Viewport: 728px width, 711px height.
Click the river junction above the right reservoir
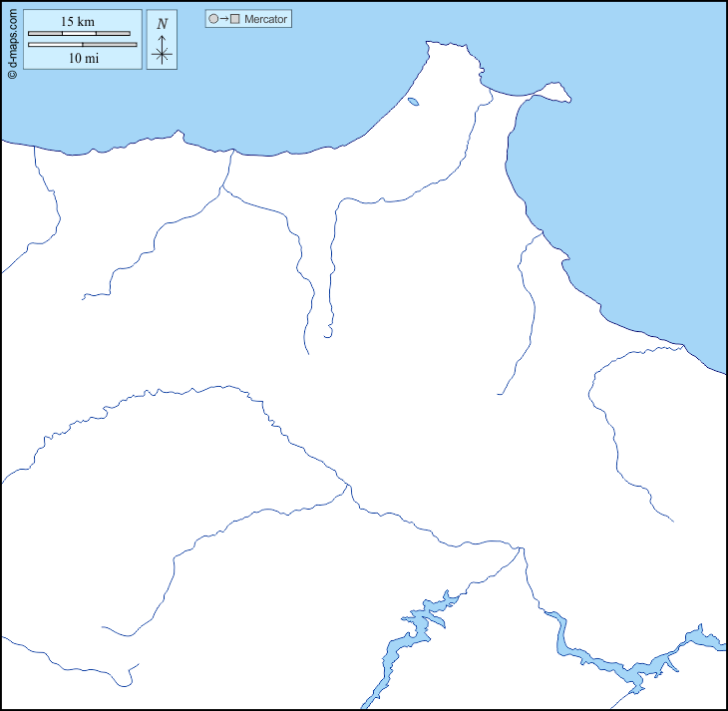(x=522, y=547)
